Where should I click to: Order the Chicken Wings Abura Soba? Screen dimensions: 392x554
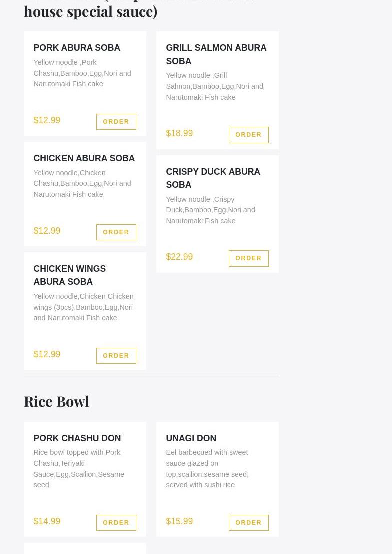coord(116,356)
